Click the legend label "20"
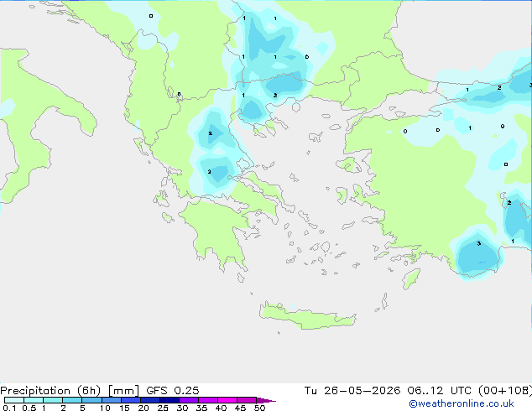The height and width of the screenshot is (411, 532). pos(143,408)
